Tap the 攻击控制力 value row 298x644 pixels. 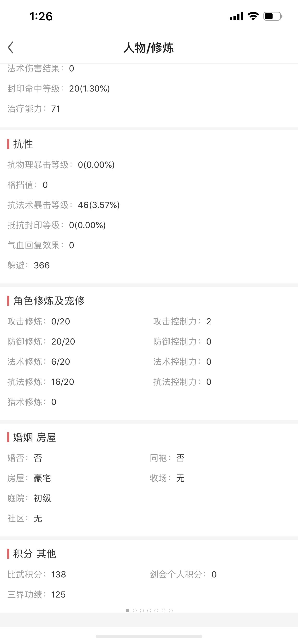tap(182, 322)
